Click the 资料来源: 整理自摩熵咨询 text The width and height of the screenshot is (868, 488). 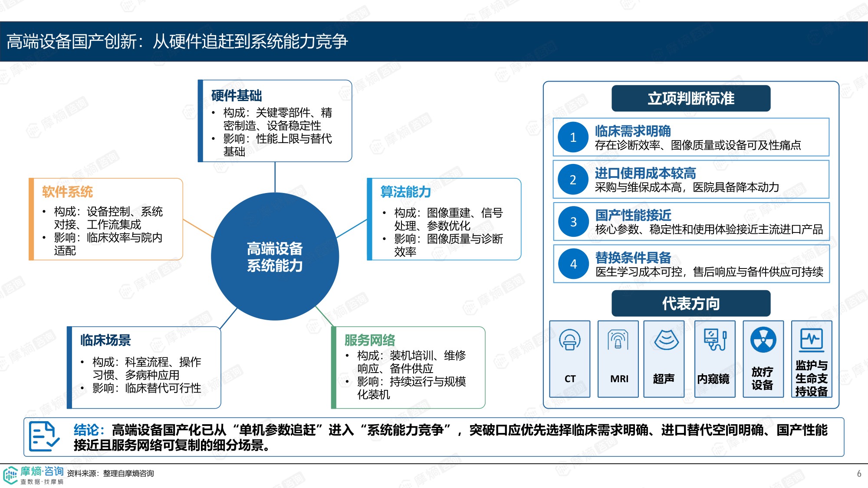click(111, 473)
